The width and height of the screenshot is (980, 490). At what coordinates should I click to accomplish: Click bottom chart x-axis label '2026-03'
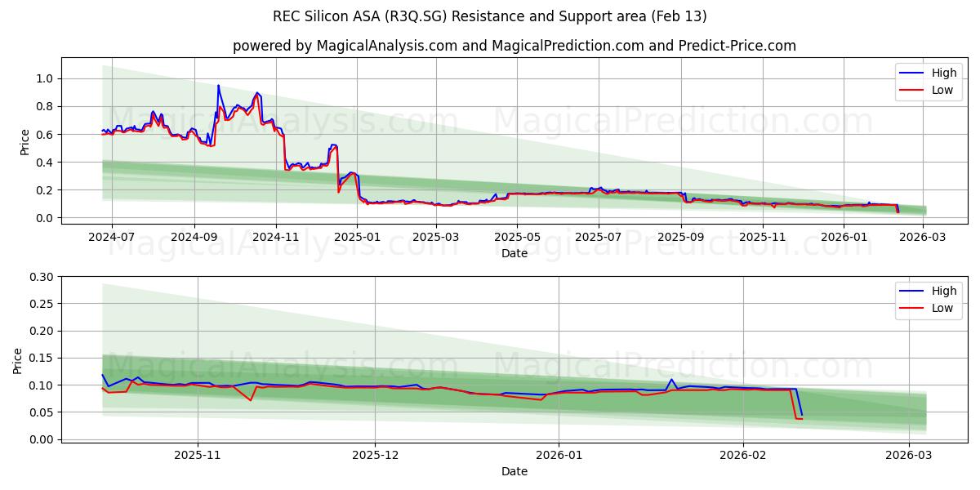click(909, 455)
